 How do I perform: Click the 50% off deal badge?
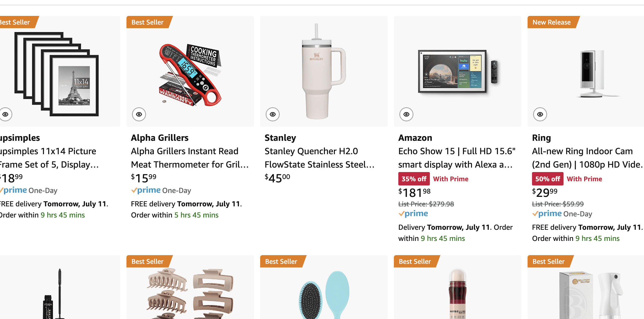(x=548, y=179)
